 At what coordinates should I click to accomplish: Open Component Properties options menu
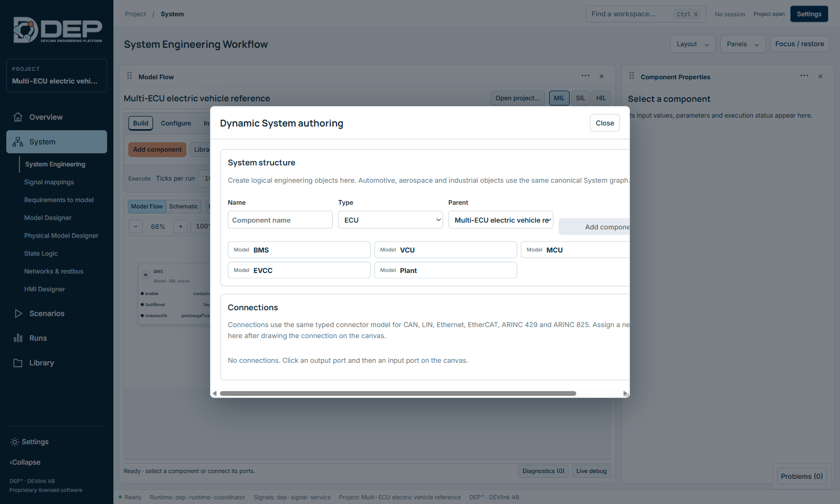coord(804,76)
